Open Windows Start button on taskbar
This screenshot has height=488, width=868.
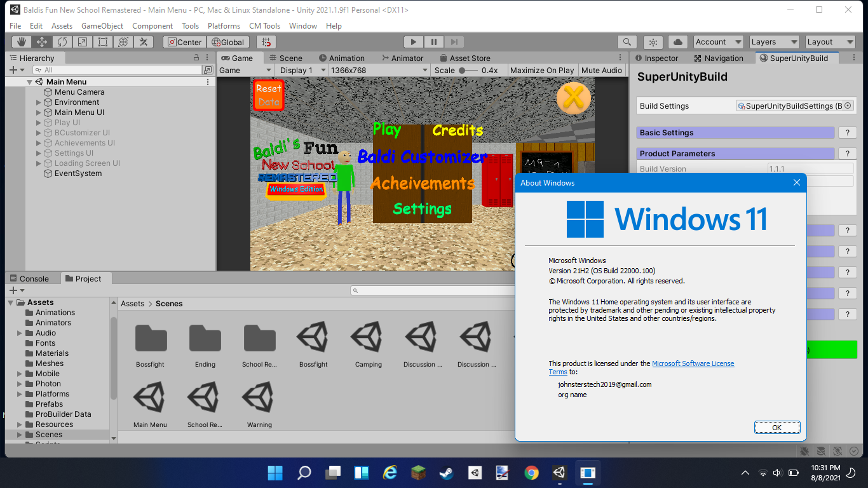click(275, 473)
